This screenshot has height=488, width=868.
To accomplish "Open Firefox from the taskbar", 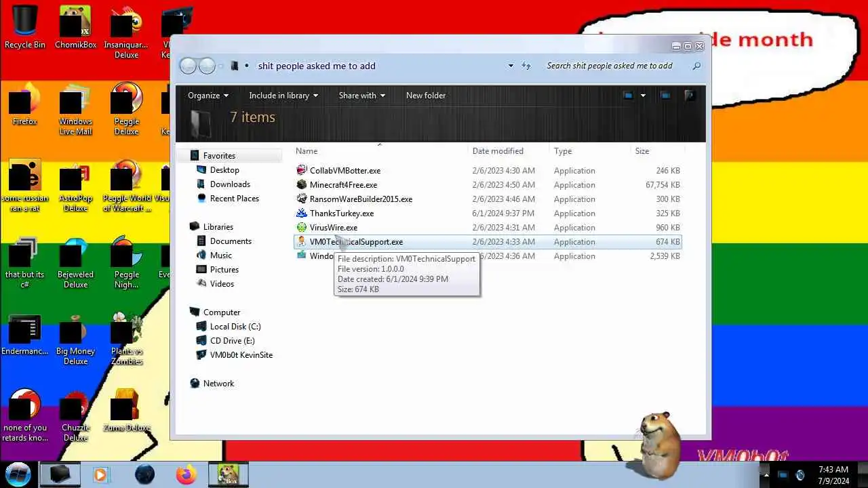I will 186,474.
